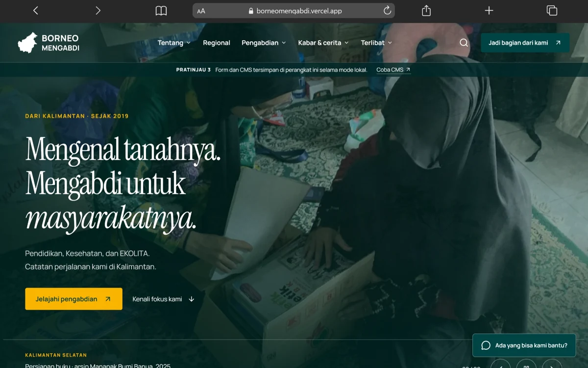Click the Borneo Mengabdi island logo
This screenshot has width=588, height=368.
click(28, 43)
